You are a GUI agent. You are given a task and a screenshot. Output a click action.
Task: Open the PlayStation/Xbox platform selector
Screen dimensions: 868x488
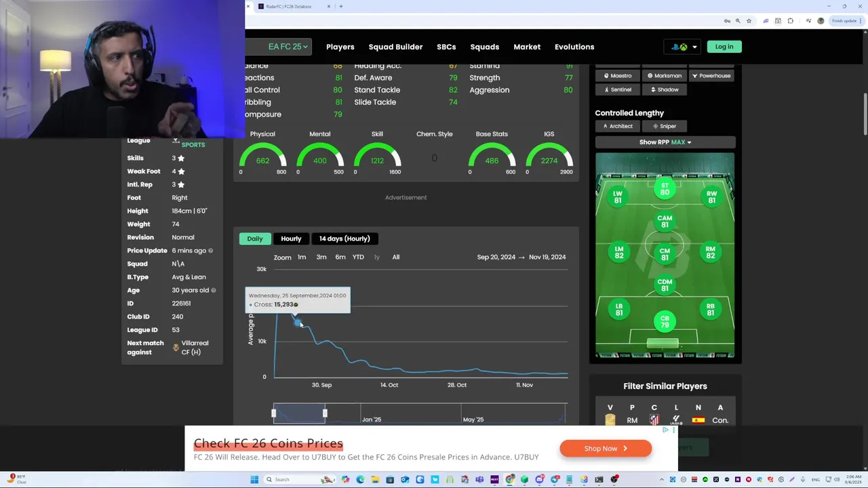click(684, 47)
